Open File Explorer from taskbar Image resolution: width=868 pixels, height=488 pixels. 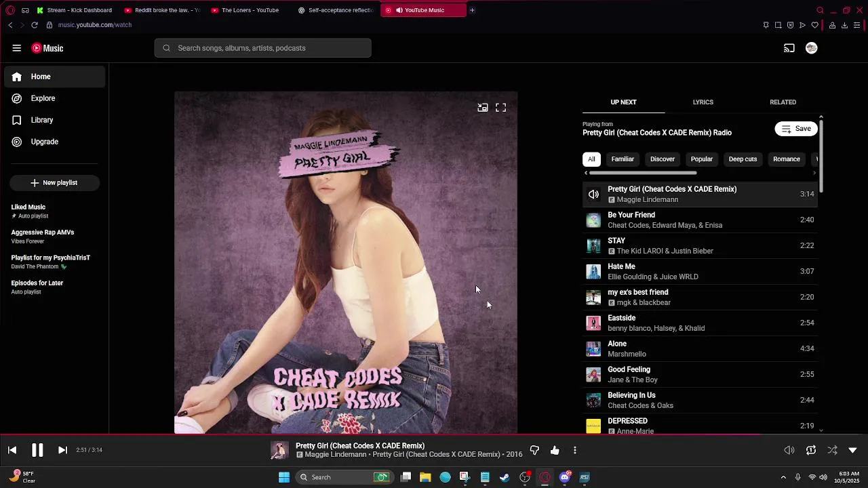pos(425,477)
